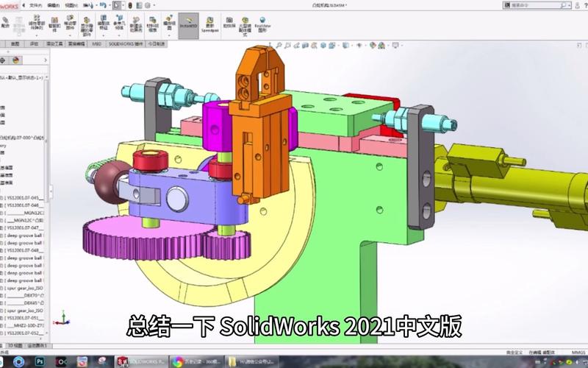Open the DisplayManager color-ball tab in left panel
Screen dimensions: 588x368
pyautogui.click(x=15, y=60)
